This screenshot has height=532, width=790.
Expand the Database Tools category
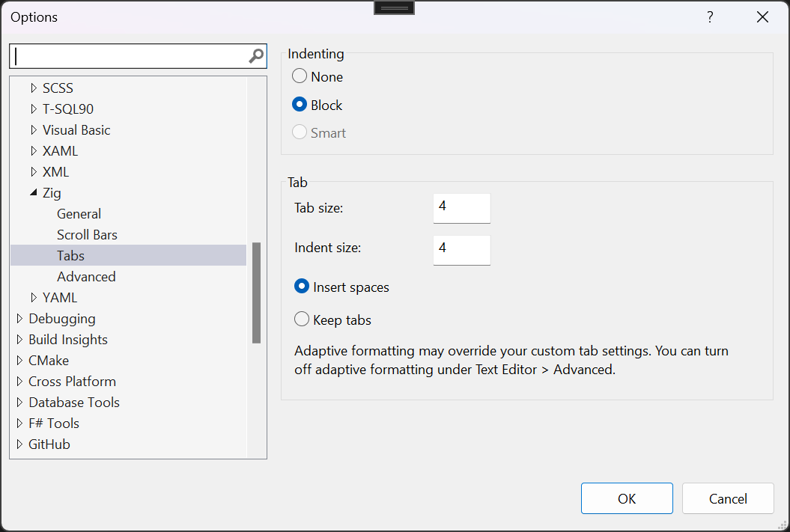(x=19, y=402)
